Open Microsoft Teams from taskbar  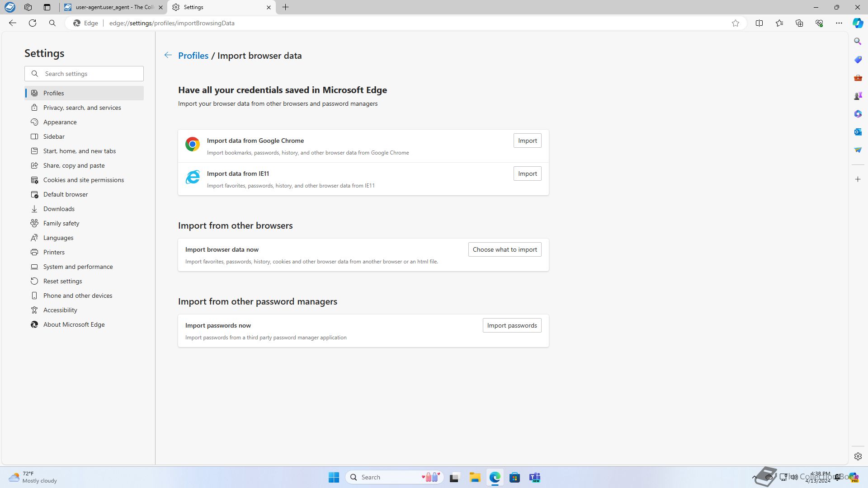[535, 477]
